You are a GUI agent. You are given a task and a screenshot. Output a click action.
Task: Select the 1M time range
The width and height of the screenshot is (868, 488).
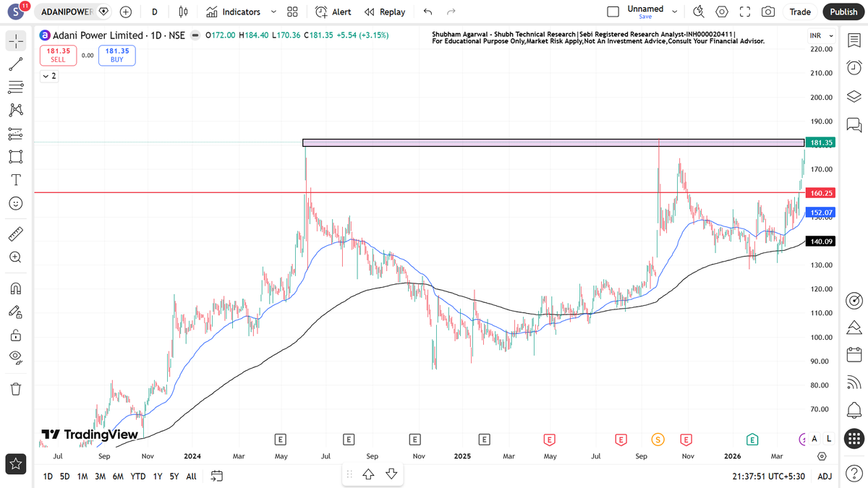tap(82, 476)
